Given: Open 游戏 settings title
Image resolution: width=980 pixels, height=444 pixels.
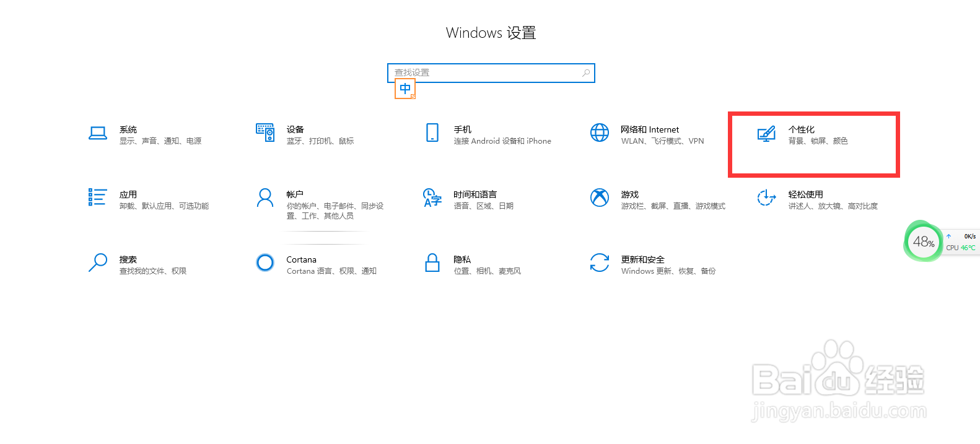Looking at the screenshot, I should coord(630,194).
